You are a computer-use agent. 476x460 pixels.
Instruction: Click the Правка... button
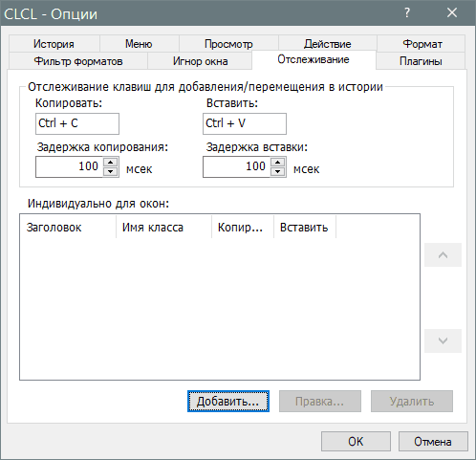(x=320, y=401)
